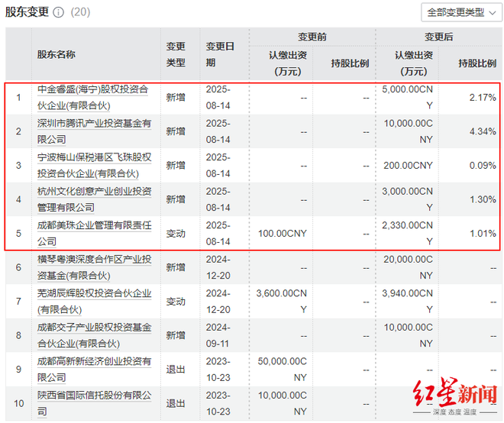
Task: Open 杭州文化创意产业创业投资管理有限公司 link
Action: point(93,199)
